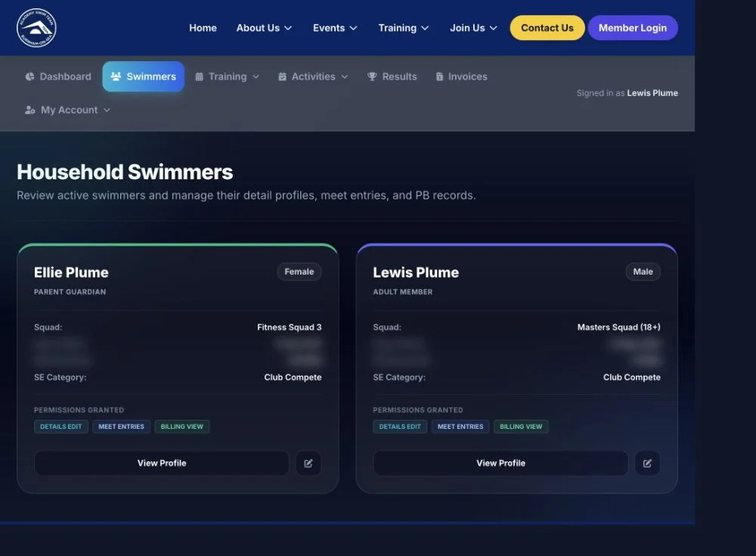Click Lewis's MEET ENTRIES permission tag
The image size is (756, 556).
(x=460, y=427)
